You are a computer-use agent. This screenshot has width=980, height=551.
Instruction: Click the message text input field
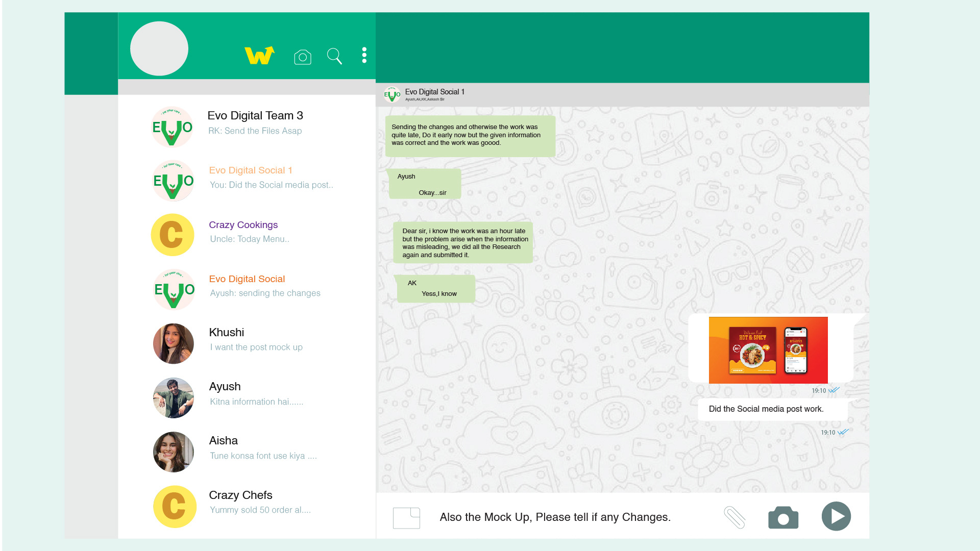(555, 517)
